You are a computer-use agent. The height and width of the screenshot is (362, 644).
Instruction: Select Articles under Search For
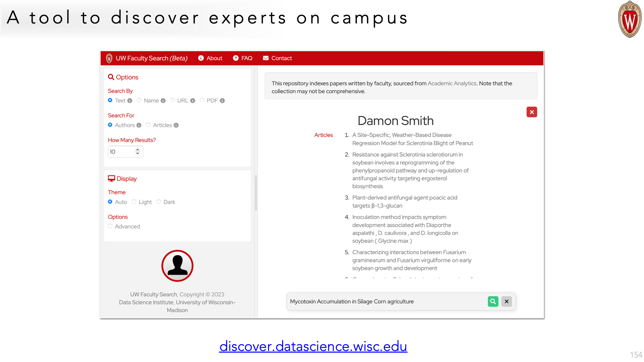[x=148, y=125]
